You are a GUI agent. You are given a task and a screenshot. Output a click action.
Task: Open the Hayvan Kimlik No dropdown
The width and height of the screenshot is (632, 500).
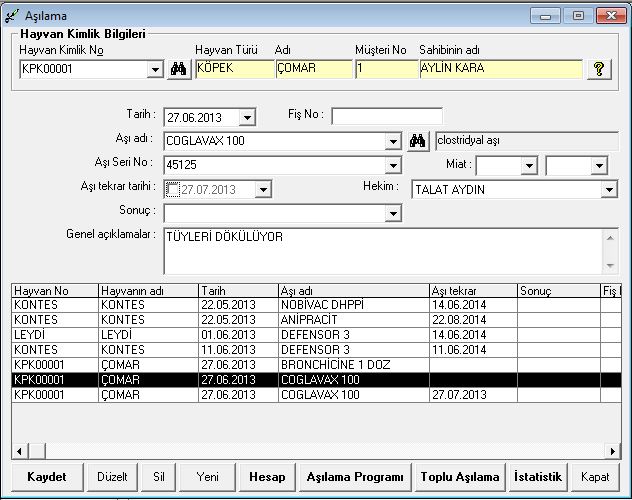click(x=155, y=70)
